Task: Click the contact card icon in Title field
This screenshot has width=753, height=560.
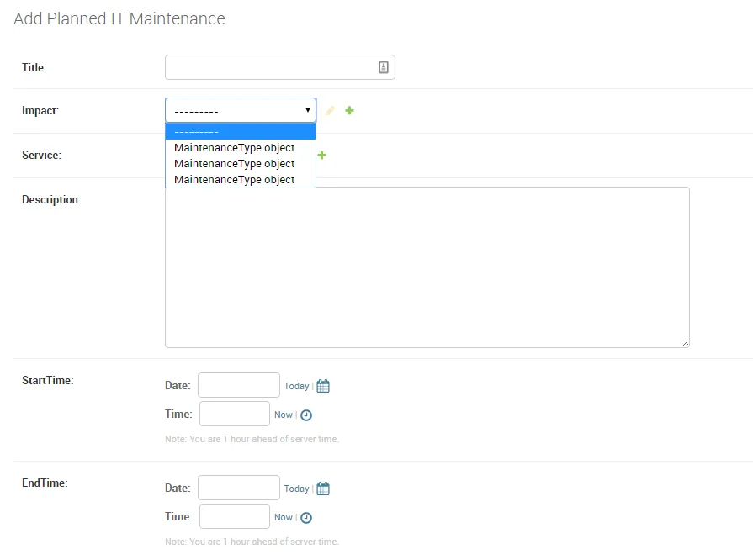Action: (384, 67)
